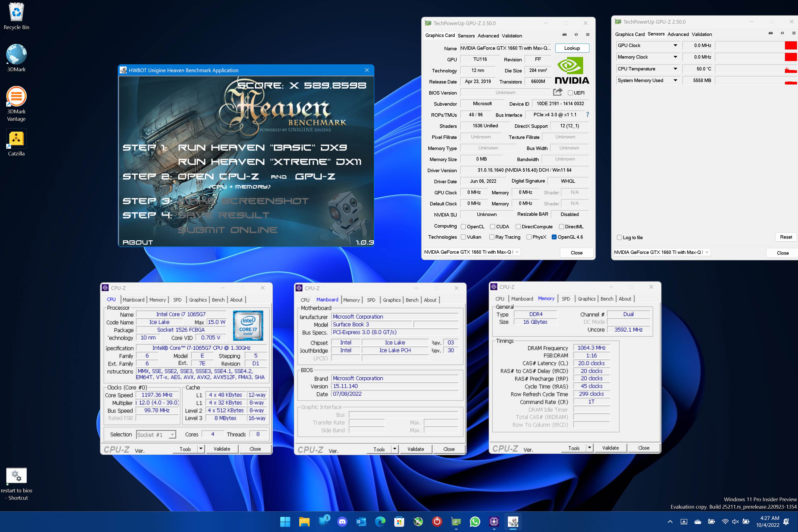Open File Explorer from the taskbar
This screenshot has height=532, width=798.
click(x=304, y=521)
